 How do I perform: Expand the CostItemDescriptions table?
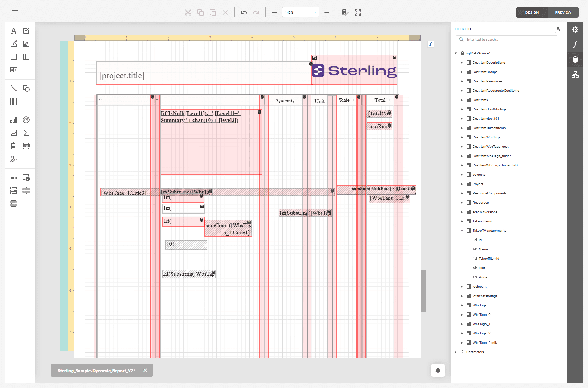coord(462,63)
